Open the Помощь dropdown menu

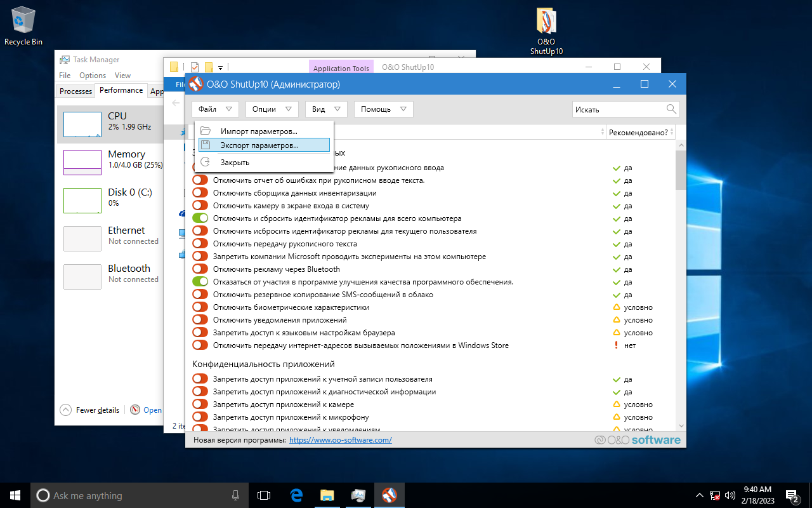pos(384,109)
